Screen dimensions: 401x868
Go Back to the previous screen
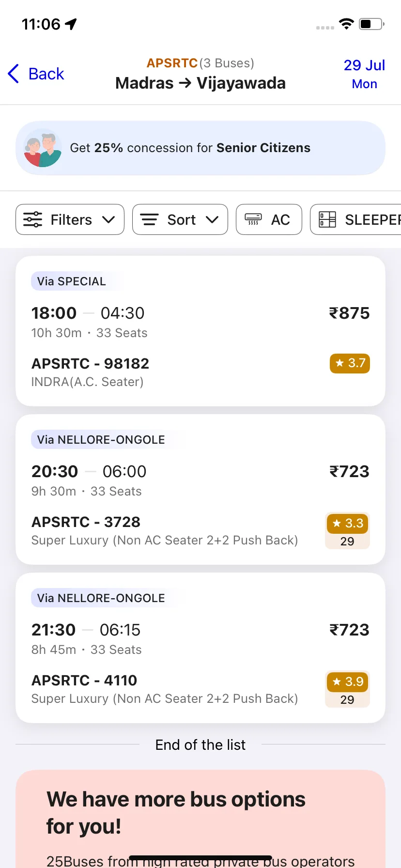36,74
